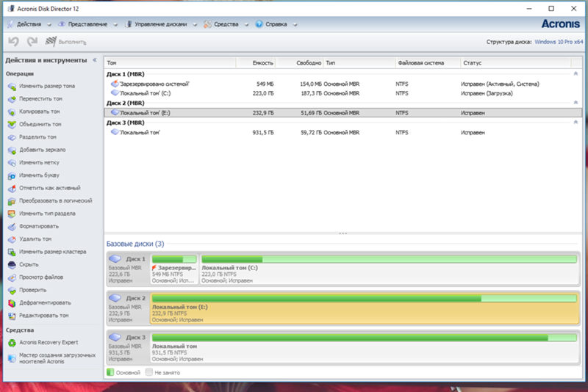This screenshot has width=588, height=392.
Task: Sort by the Свободно column header
Action: [299, 63]
